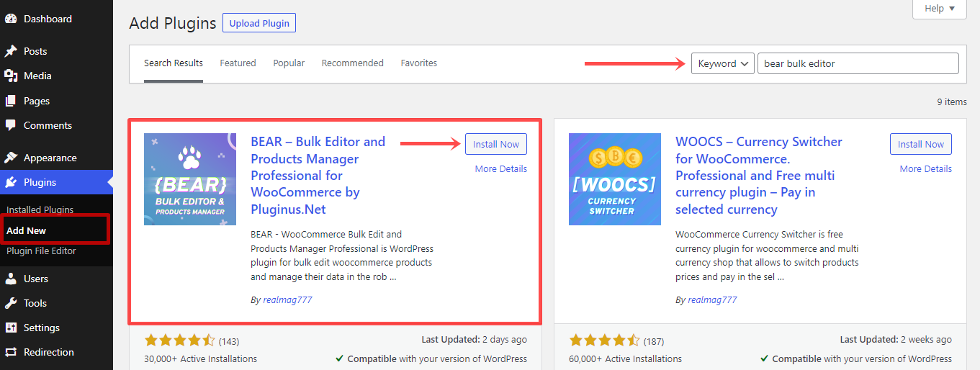Click the '9 items' result count
This screenshot has width=980, height=370.
coord(952,101)
